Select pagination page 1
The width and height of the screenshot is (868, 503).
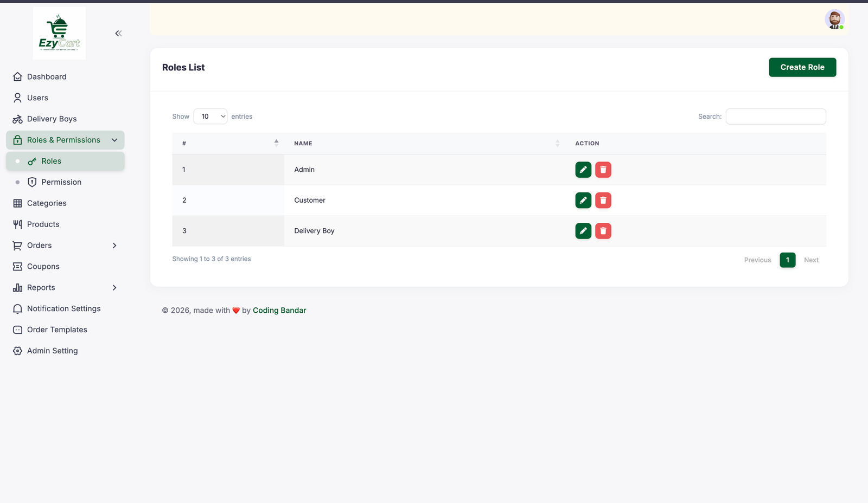(788, 260)
